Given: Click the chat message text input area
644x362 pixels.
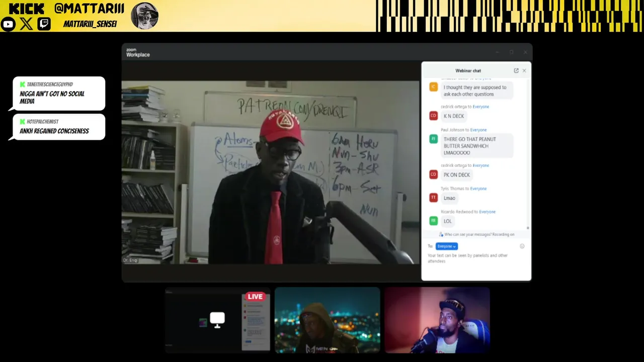Looking at the screenshot, I should click(x=476, y=258).
